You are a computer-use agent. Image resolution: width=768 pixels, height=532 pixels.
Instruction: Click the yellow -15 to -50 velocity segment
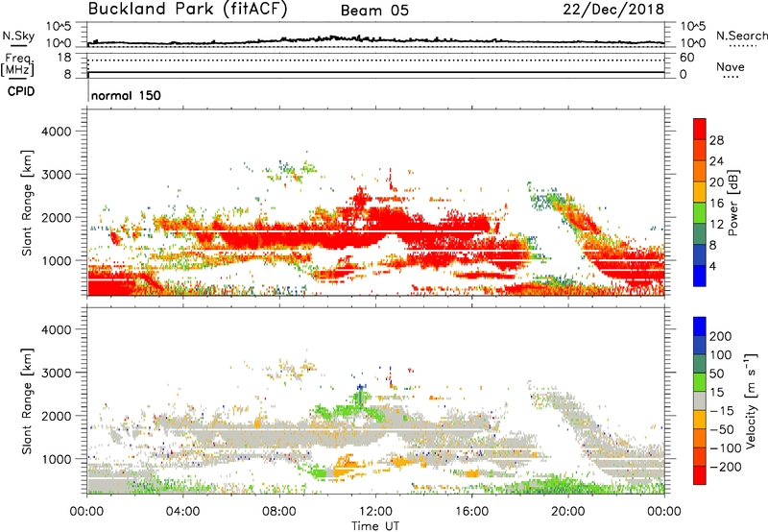coord(700,420)
